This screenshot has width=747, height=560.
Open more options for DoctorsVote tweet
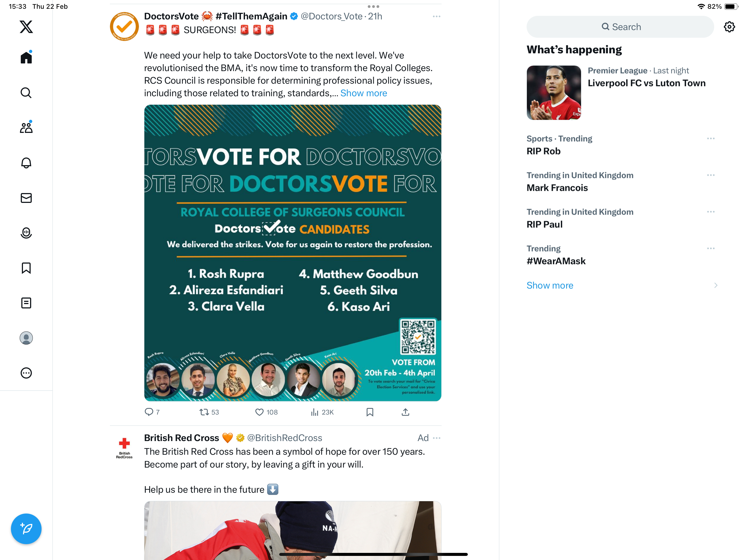[x=436, y=16]
